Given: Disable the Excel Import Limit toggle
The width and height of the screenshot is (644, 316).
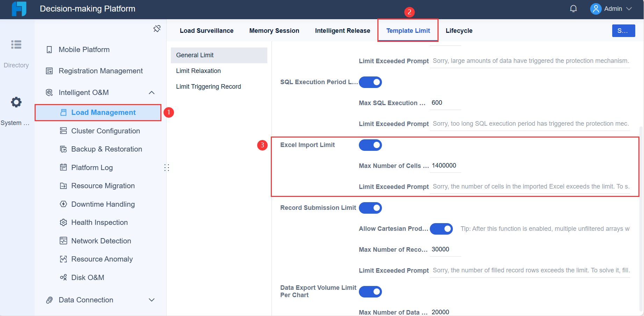Looking at the screenshot, I should [x=370, y=145].
